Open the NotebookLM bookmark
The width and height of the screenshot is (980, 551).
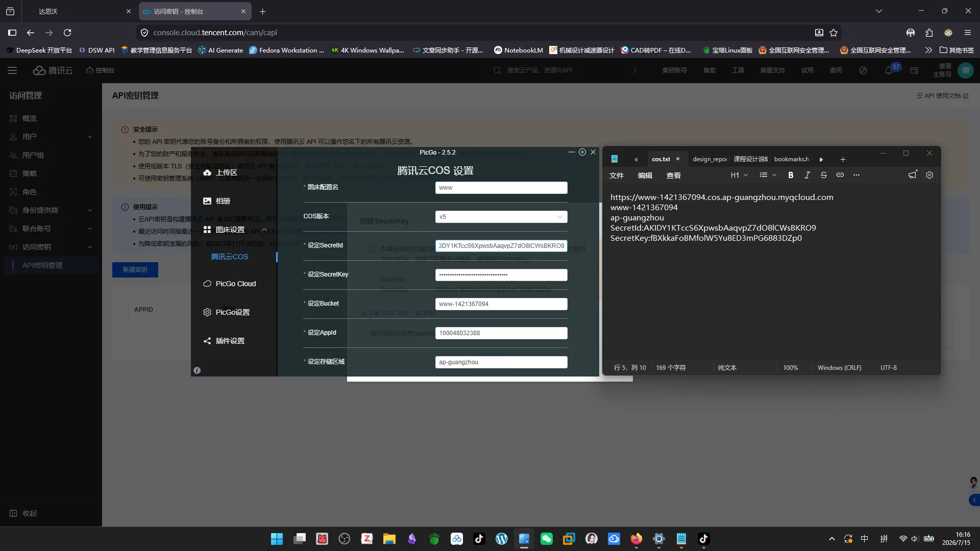pos(519,50)
